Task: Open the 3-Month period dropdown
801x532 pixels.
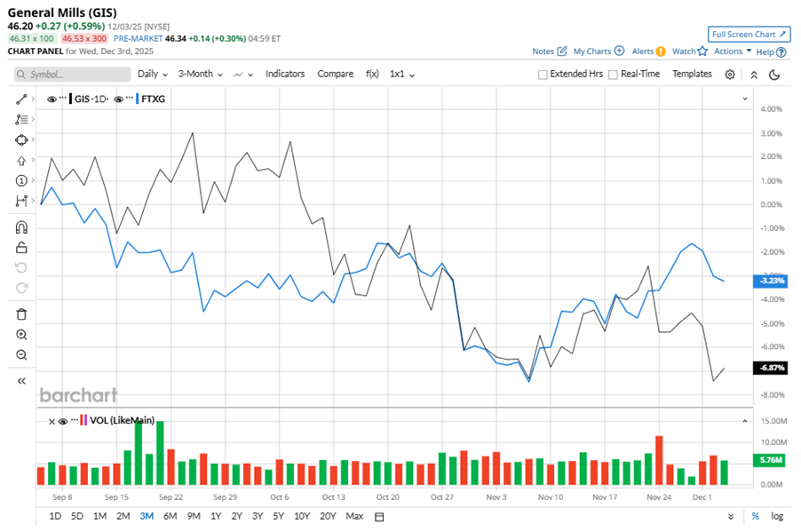Action: point(201,74)
